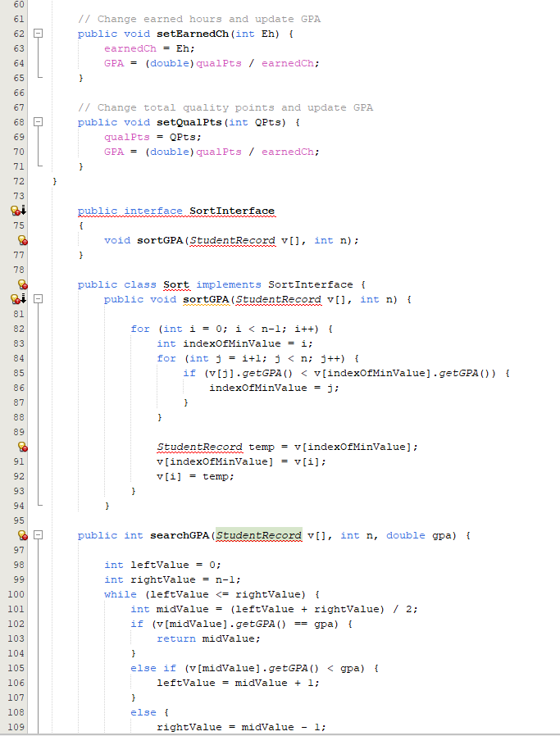The image size is (560, 736).
Task: Click 'earnedCh = Eh;' statement
Action: tap(149, 48)
